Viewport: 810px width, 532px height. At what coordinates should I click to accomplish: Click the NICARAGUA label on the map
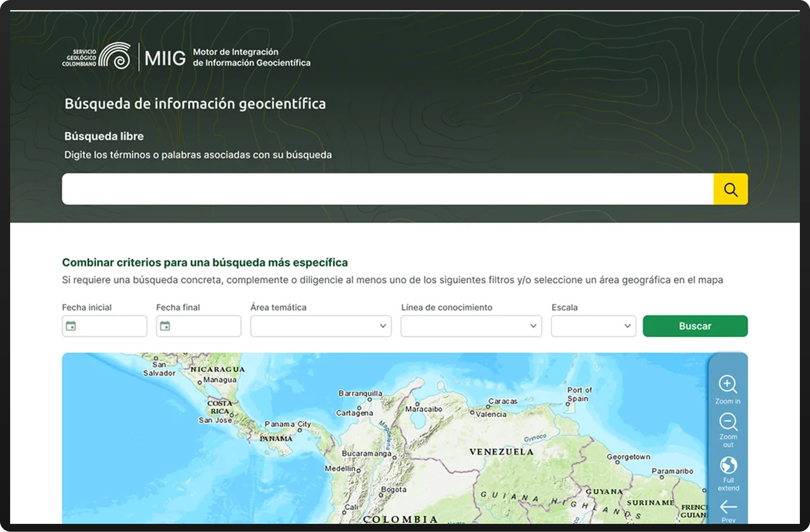coord(217,370)
